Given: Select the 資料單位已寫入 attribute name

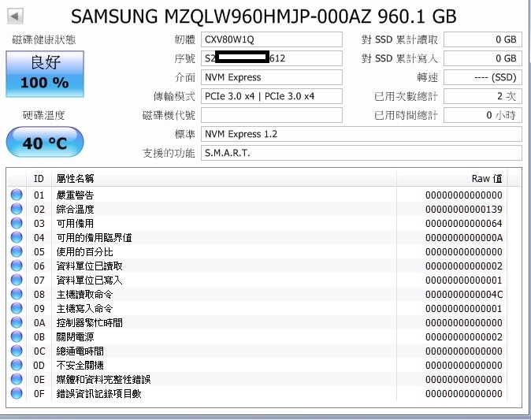Looking at the screenshot, I should point(89,281).
